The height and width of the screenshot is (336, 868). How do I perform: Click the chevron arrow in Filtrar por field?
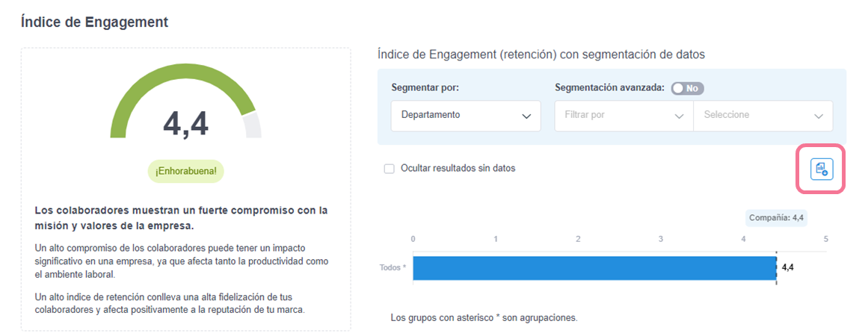click(x=679, y=116)
